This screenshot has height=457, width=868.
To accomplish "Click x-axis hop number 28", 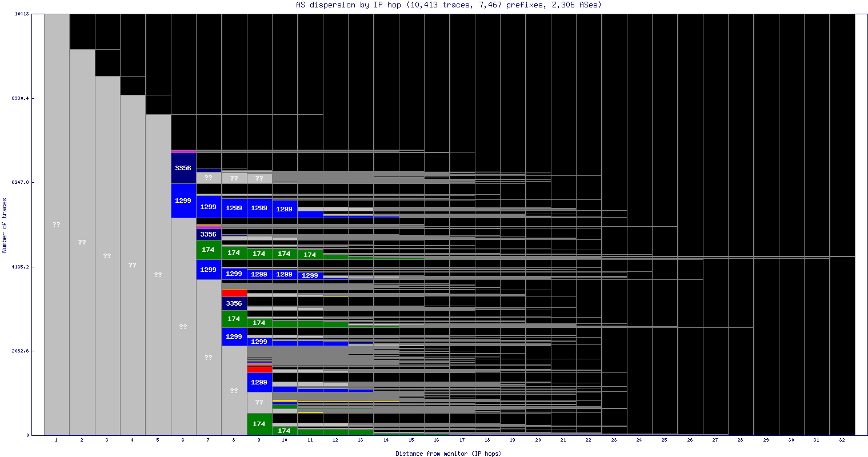I will tap(741, 440).
